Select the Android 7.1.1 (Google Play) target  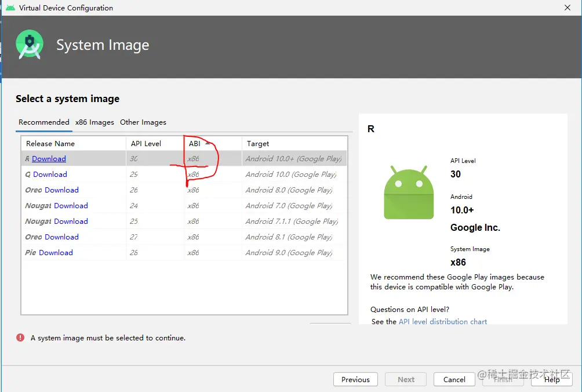pos(292,221)
